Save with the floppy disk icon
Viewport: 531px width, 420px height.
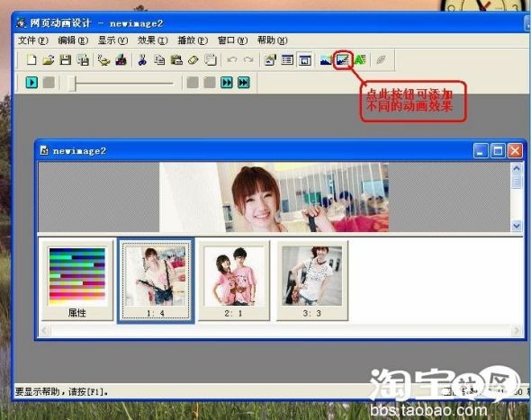[x=66, y=60]
